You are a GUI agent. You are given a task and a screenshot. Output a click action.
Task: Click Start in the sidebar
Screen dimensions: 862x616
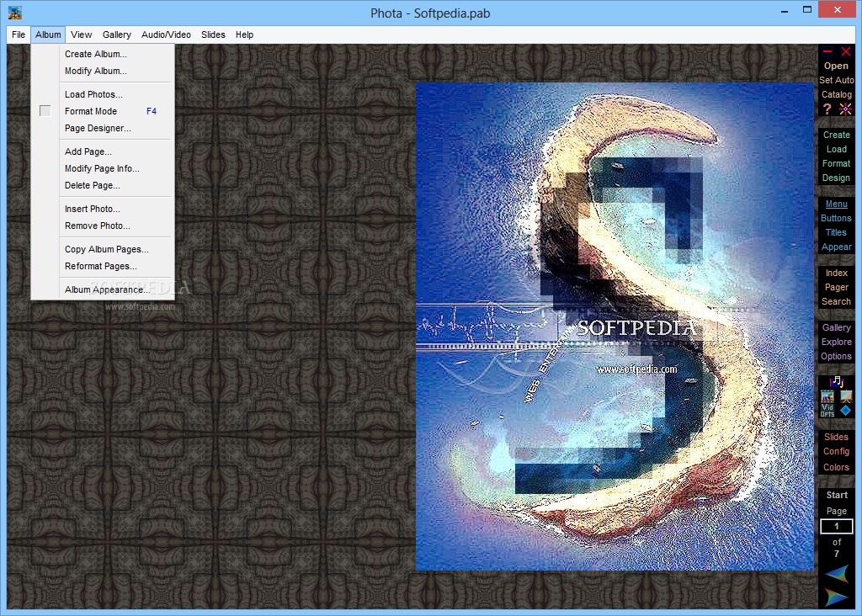point(837,495)
